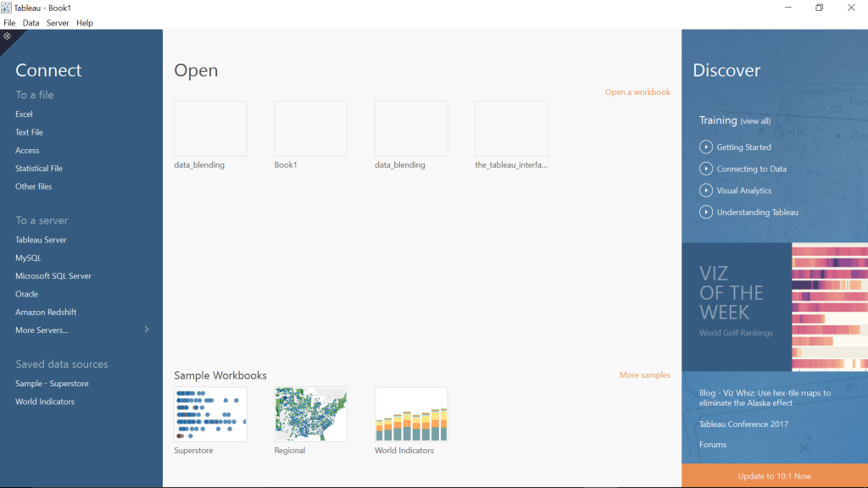Open the Superstore sample workbook thumbnail
The width and height of the screenshot is (868, 488).
tap(210, 414)
